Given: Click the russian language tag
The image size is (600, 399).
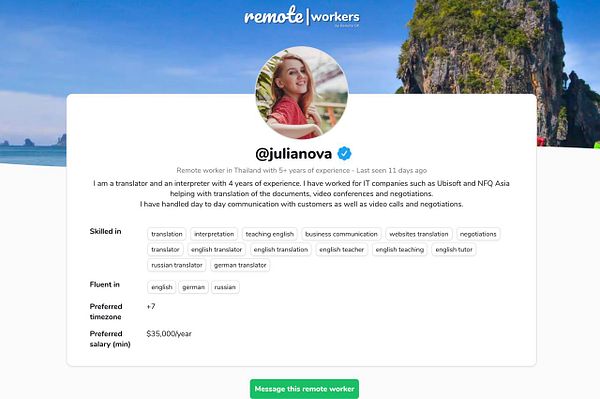Looking at the screenshot, I should (x=225, y=287).
